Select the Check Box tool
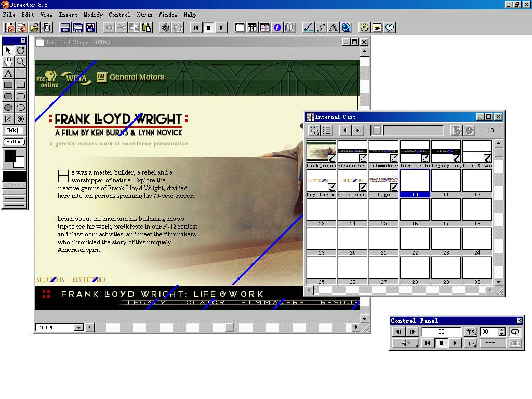Image resolution: width=532 pixels, height=399 pixels. pos(8,119)
